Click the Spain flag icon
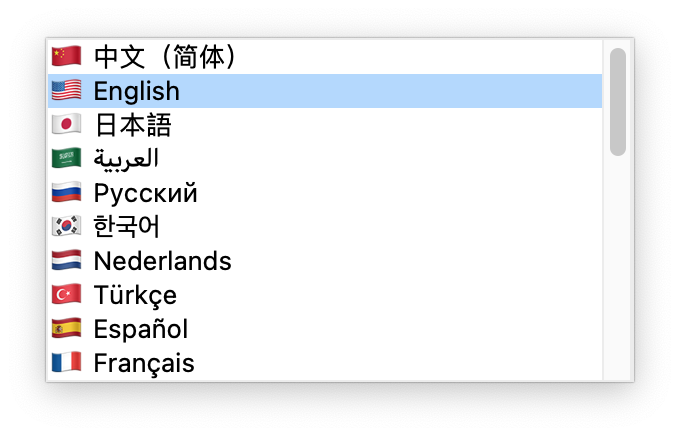The width and height of the screenshot is (680, 436). click(66, 329)
